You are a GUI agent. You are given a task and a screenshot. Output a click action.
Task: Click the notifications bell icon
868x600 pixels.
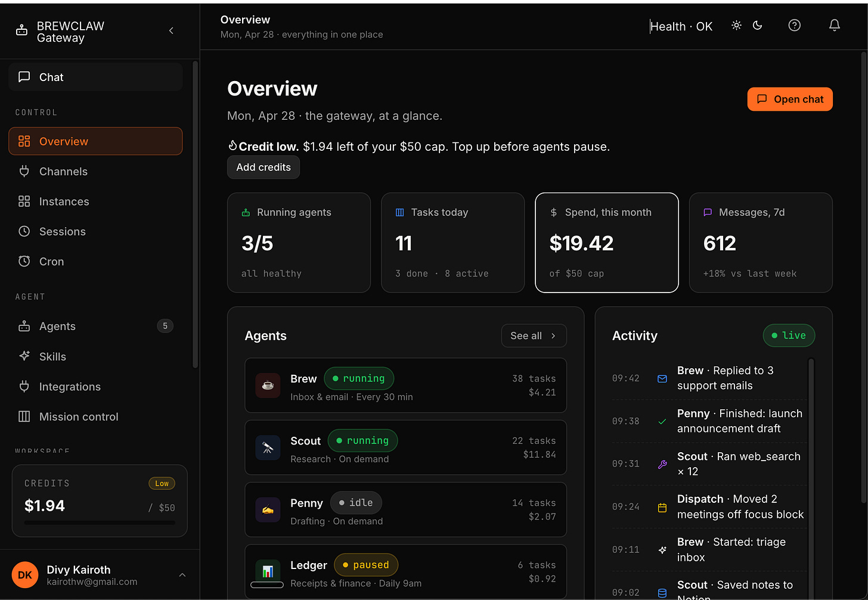pyautogui.click(x=835, y=25)
